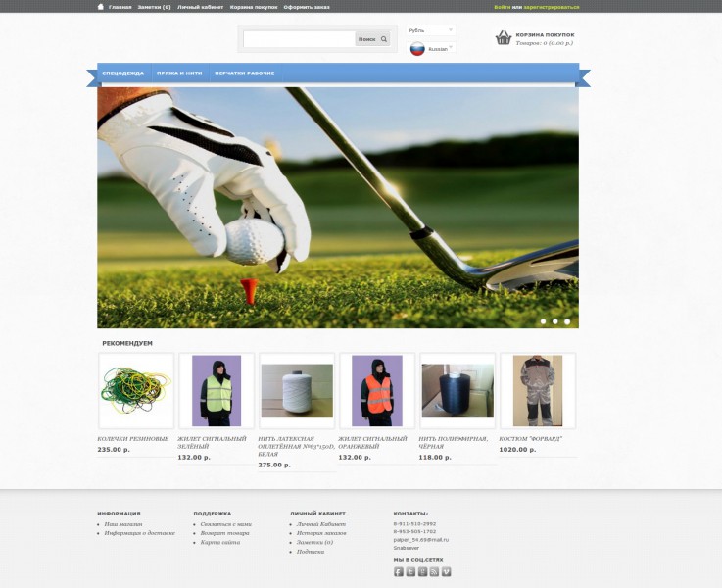Click the shopping basket icon

503,38
